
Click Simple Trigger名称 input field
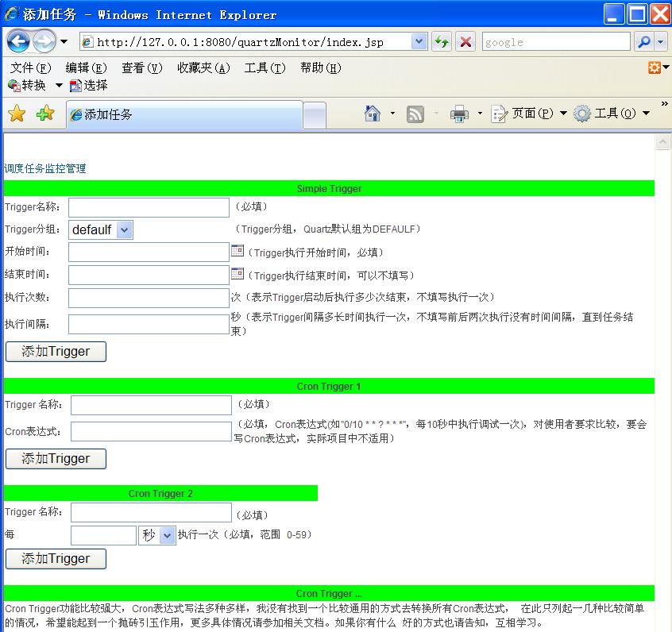point(149,207)
